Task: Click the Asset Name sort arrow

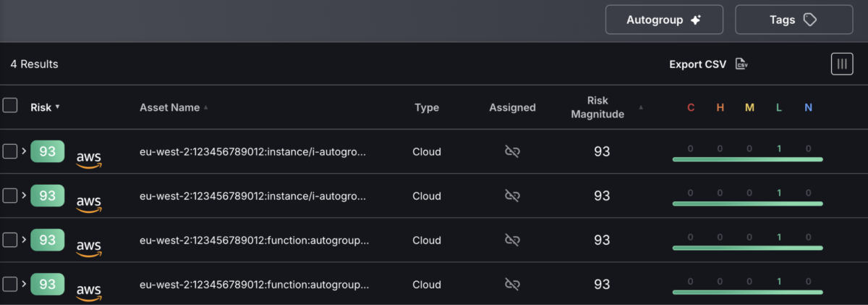Action: [205, 107]
